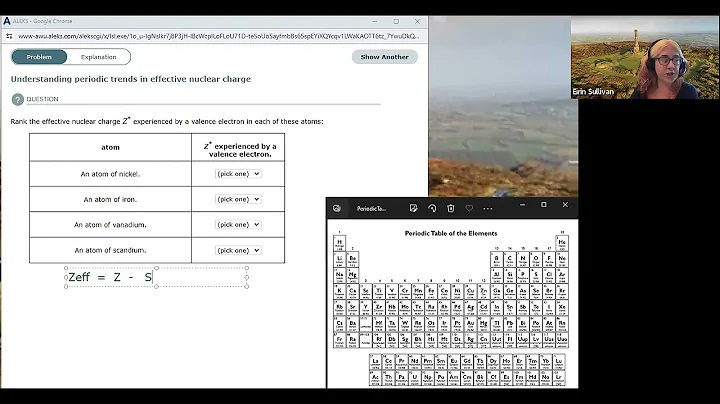This screenshot has height=404, width=720.
Task: Click the heading 'Understanding periodic trends in effective nuclear charge'
Action: 131,79
